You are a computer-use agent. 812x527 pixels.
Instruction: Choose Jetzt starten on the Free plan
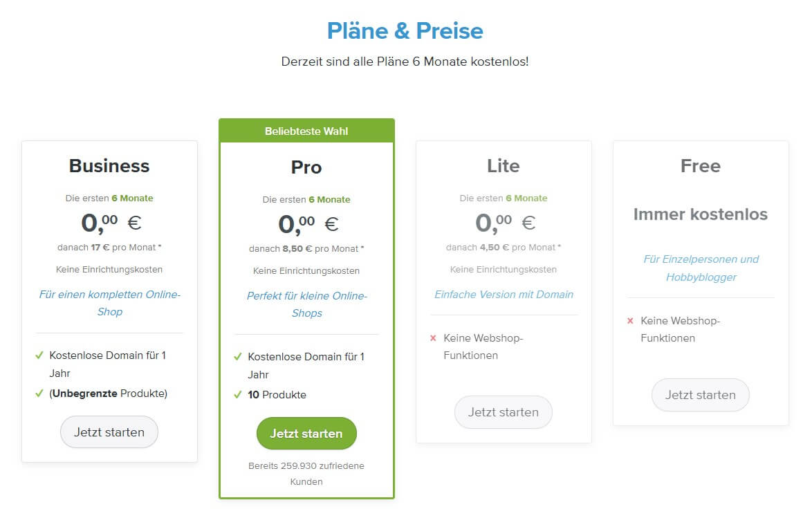pos(700,395)
